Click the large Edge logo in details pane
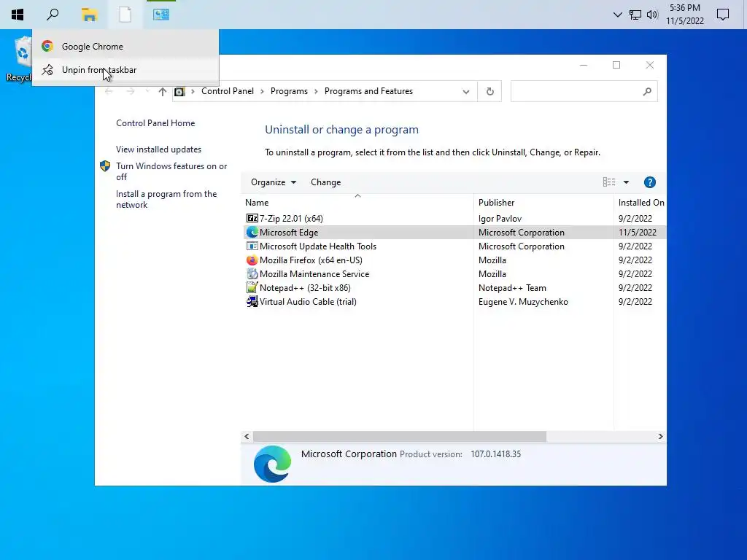 click(273, 464)
